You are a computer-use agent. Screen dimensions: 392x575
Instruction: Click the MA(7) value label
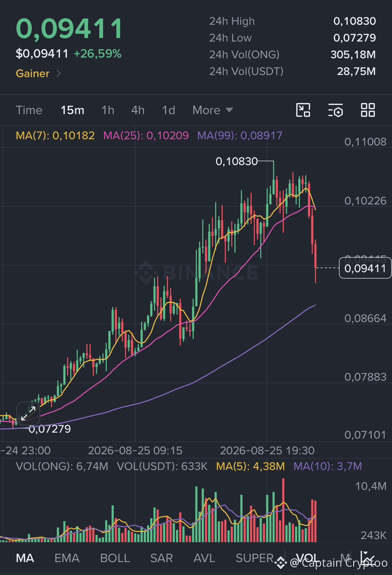(x=55, y=136)
